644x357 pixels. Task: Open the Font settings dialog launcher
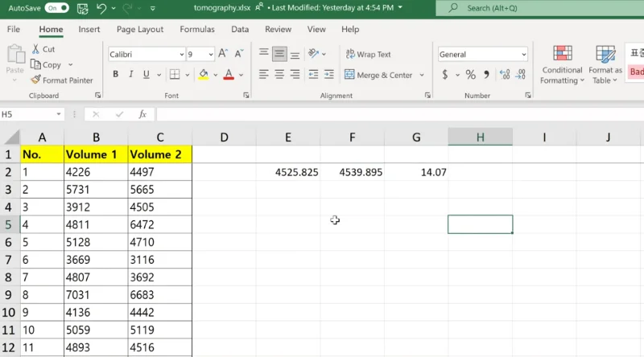tap(246, 95)
